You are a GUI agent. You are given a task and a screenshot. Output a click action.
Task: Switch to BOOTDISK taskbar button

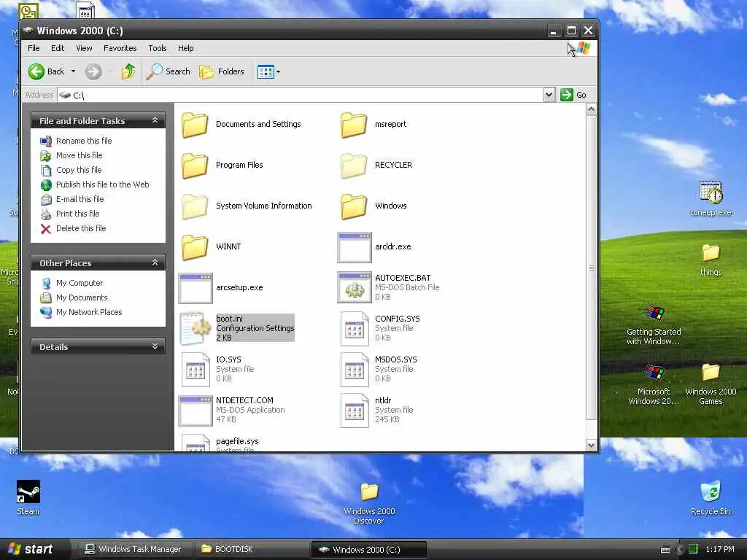[252, 550]
